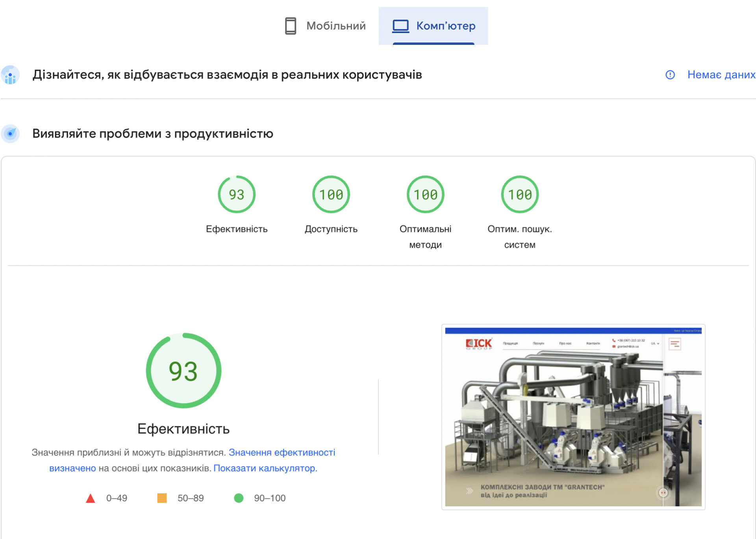This screenshot has height=539, width=756.
Task: Click the Ефективність label under small gauge
Action: 237,229
